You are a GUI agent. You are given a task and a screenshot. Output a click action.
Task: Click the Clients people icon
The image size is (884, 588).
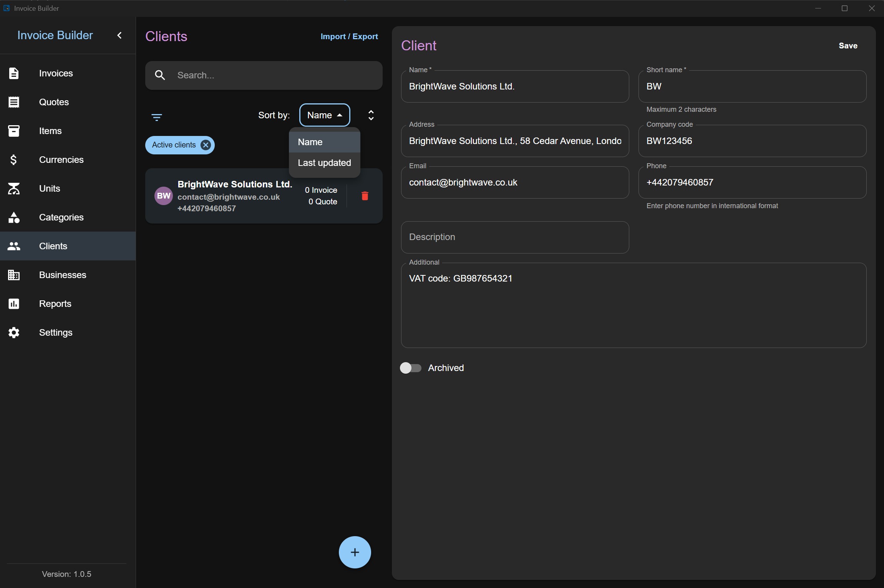tap(14, 246)
